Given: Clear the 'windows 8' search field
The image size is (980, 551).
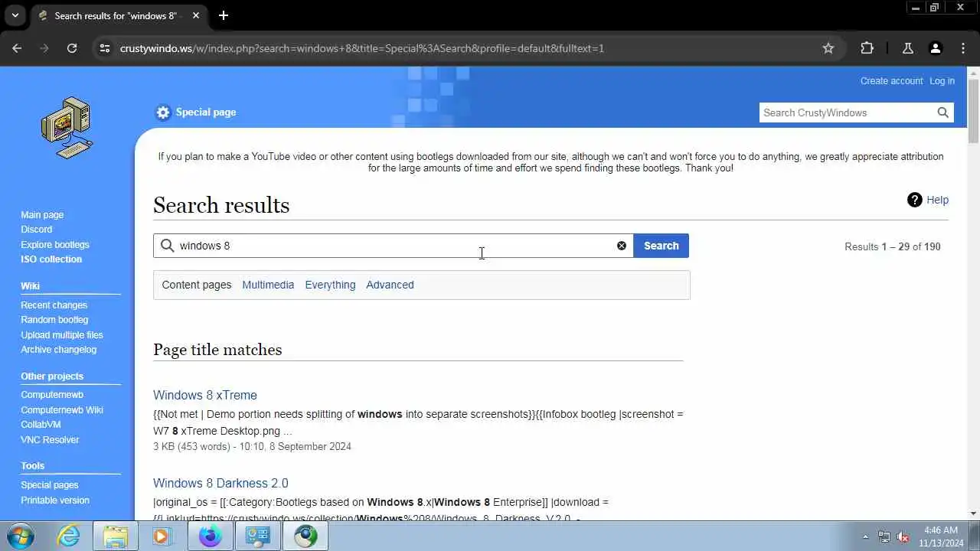Looking at the screenshot, I should click(x=622, y=246).
